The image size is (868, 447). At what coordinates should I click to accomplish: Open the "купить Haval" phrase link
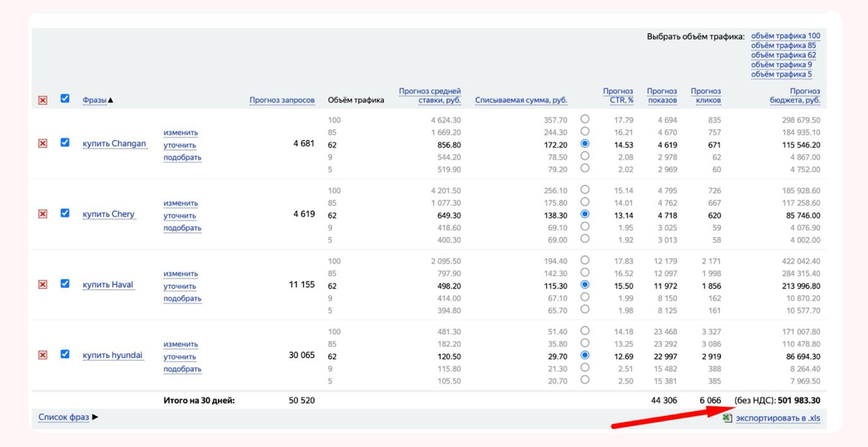pos(109,284)
